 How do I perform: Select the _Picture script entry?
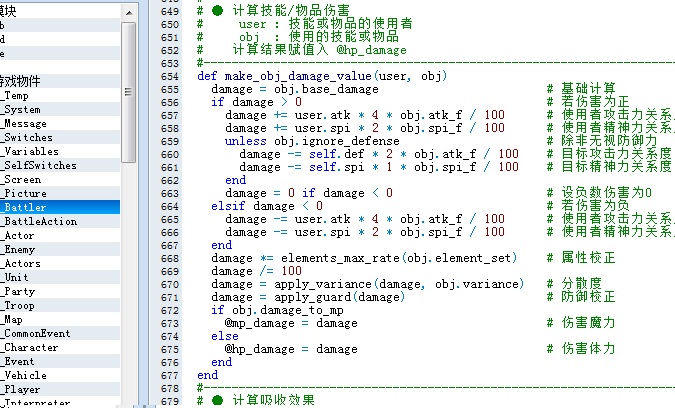click(60, 193)
